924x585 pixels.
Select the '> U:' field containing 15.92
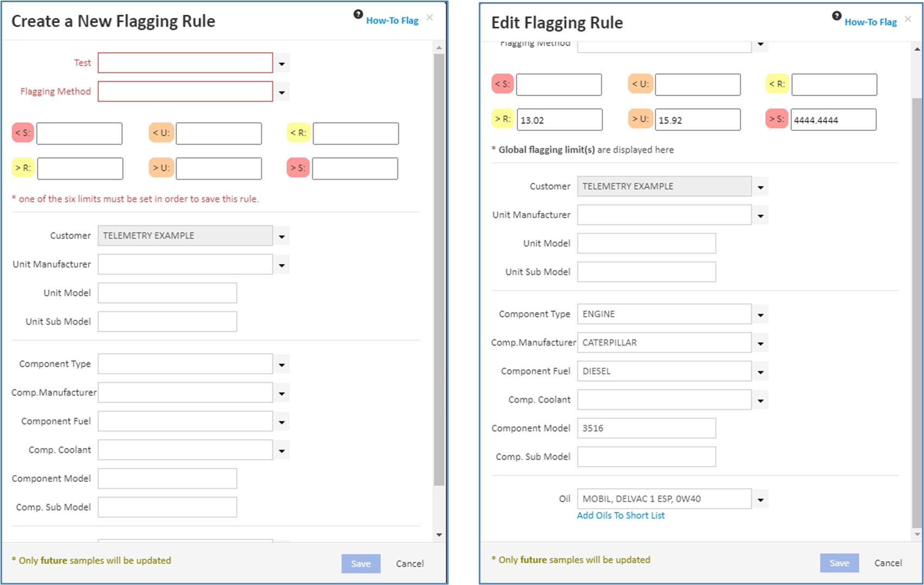coord(697,120)
